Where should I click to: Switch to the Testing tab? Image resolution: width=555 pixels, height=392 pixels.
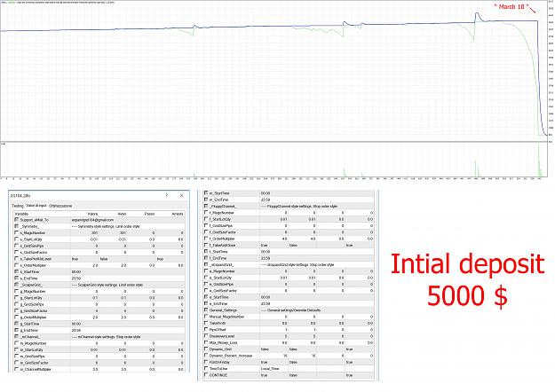click(x=18, y=206)
